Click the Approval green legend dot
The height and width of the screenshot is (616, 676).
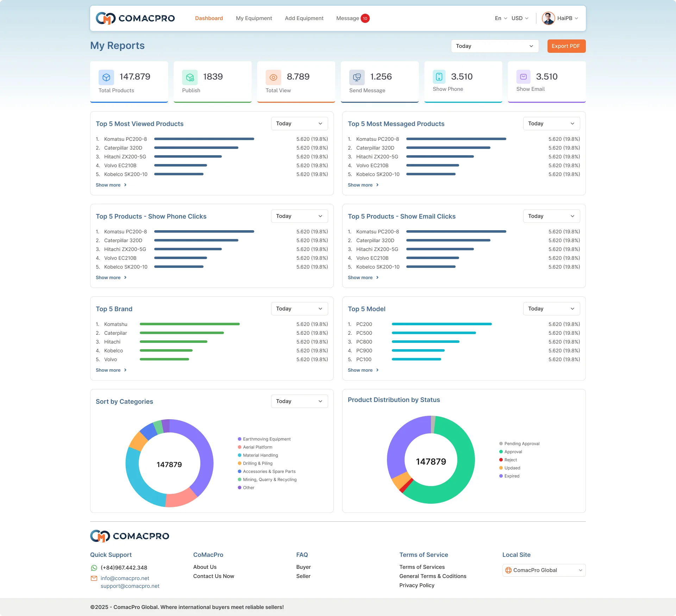(501, 452)
